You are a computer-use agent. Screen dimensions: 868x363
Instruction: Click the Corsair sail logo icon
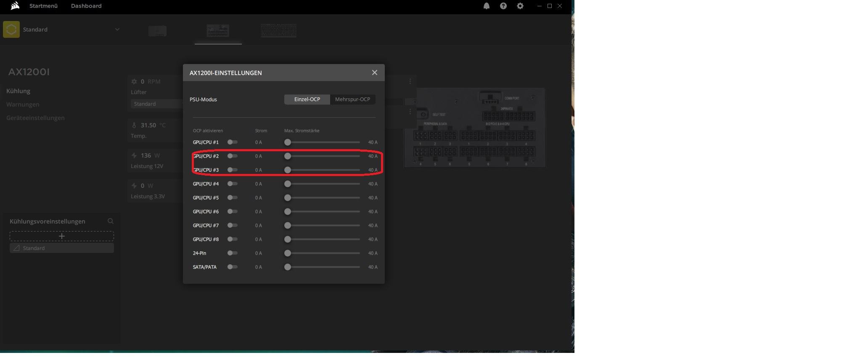15,6
